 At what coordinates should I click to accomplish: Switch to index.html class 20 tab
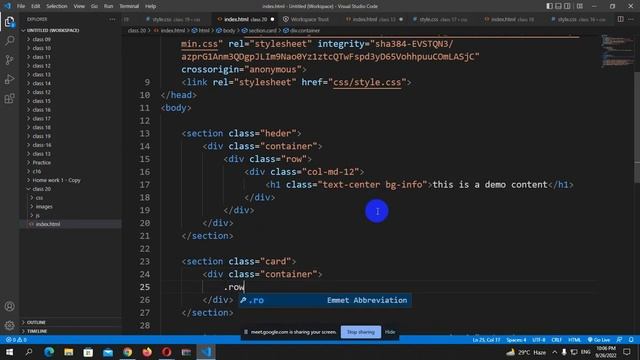coord(245,19)
